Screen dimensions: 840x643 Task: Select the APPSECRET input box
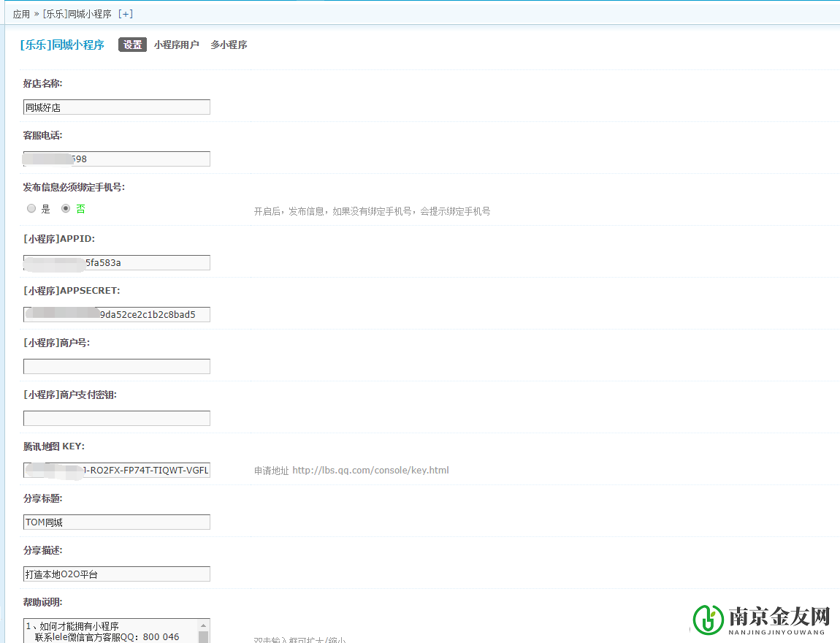[117, 315]
